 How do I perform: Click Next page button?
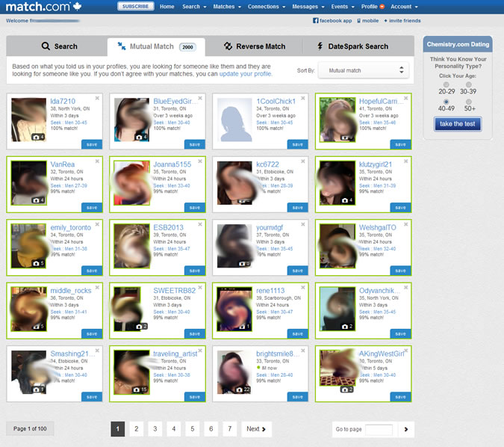(256, 429)
